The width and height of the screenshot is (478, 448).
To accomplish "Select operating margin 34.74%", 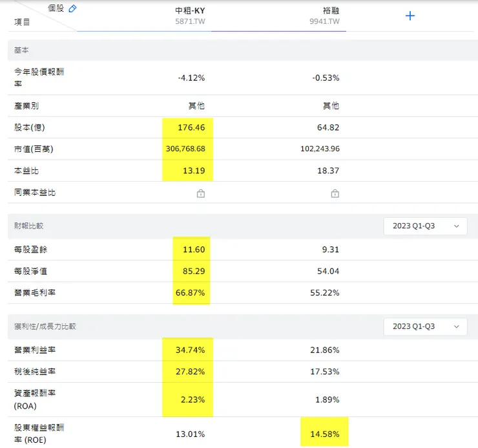I will pyautogui.click(x=190, y=350).
